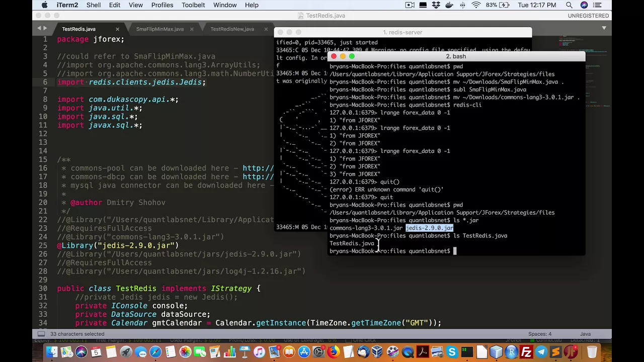Open Calendar from the Dock

coord(96,352)
